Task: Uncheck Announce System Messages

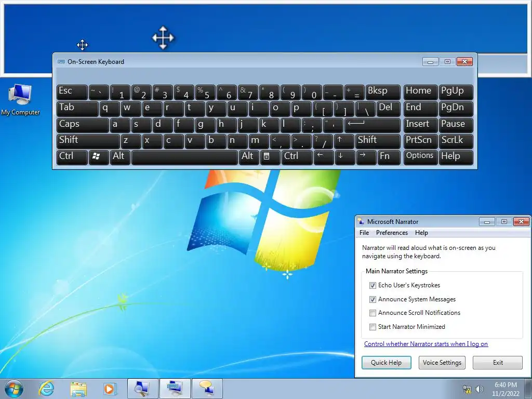Action: pos(373,299)
